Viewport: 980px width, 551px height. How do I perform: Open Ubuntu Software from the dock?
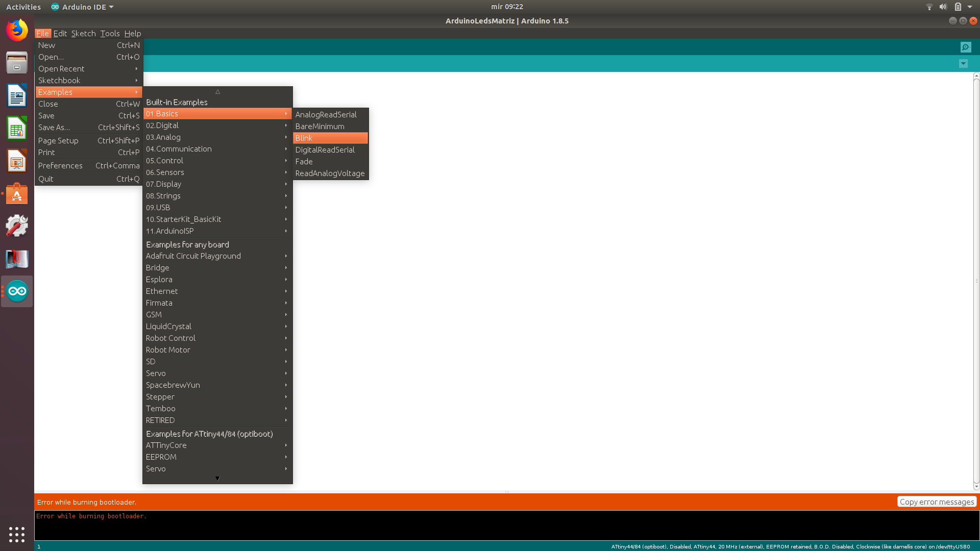(17, 194)
